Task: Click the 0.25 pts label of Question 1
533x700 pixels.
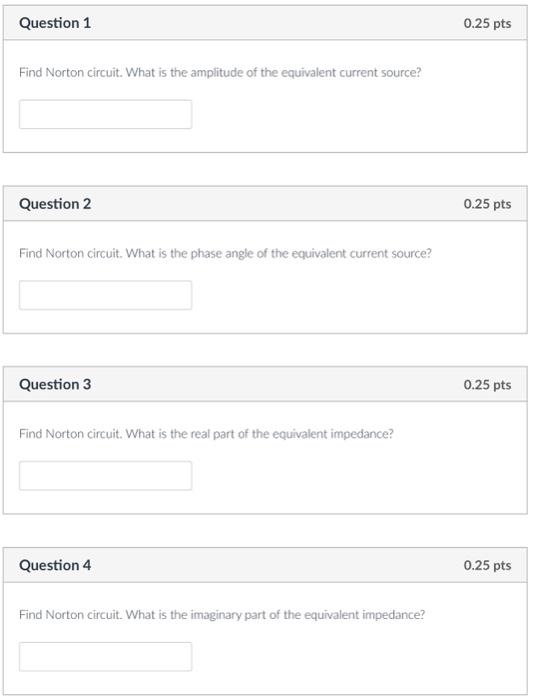Action: pos(487,23)
